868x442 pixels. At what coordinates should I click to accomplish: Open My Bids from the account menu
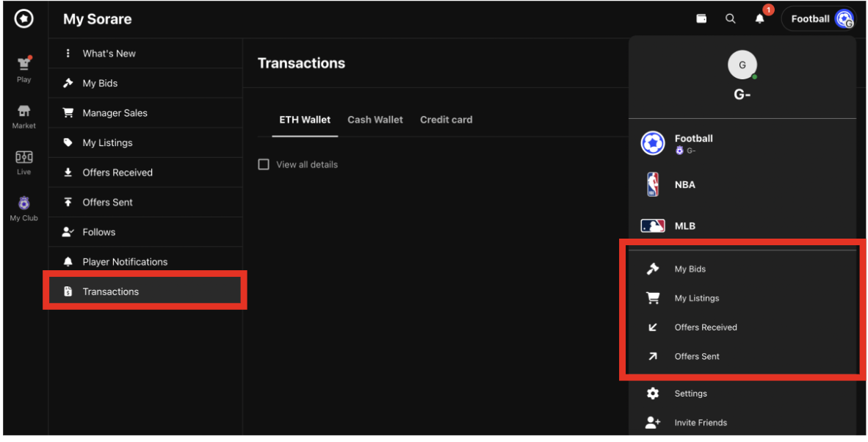coord(742,269)
